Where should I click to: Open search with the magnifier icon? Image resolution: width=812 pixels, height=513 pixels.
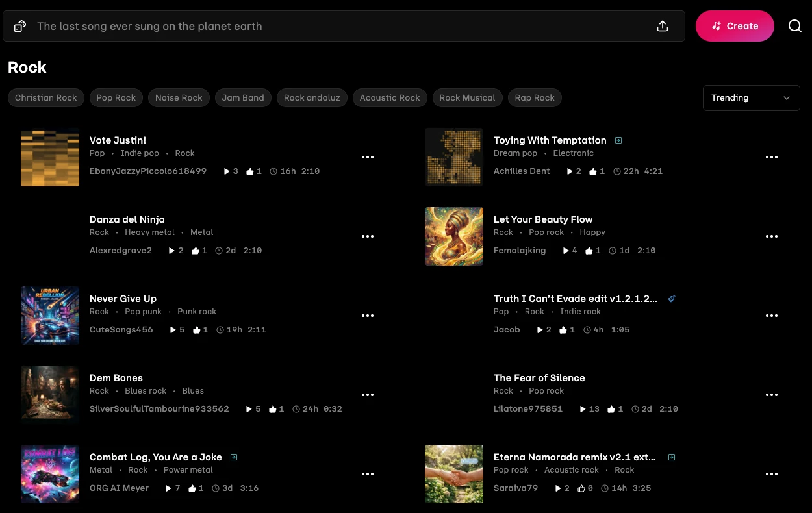pos(795,26)
